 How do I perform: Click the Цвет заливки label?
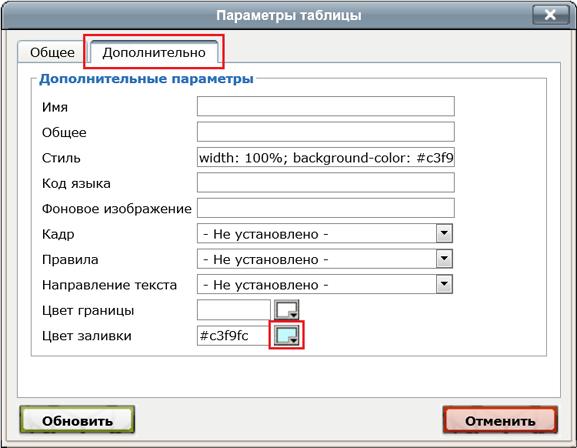86,336
